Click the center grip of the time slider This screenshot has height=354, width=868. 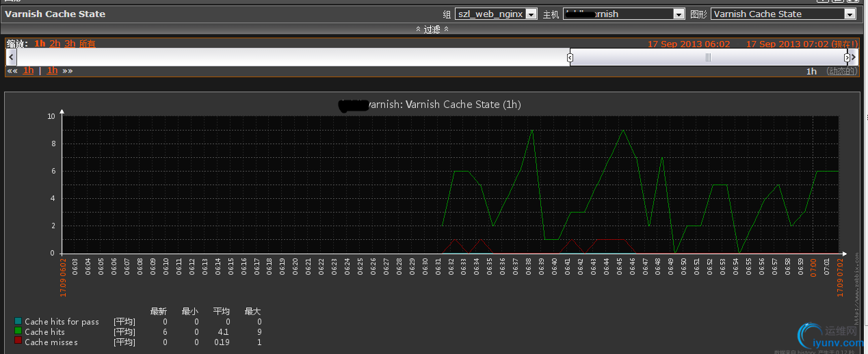click(708, 58)
